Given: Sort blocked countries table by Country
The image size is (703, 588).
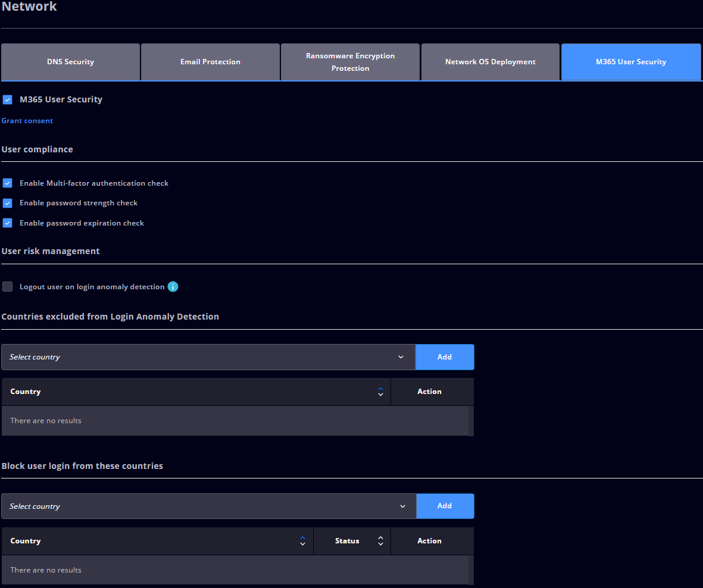Looking at the screenshot, I should [302, 541].
